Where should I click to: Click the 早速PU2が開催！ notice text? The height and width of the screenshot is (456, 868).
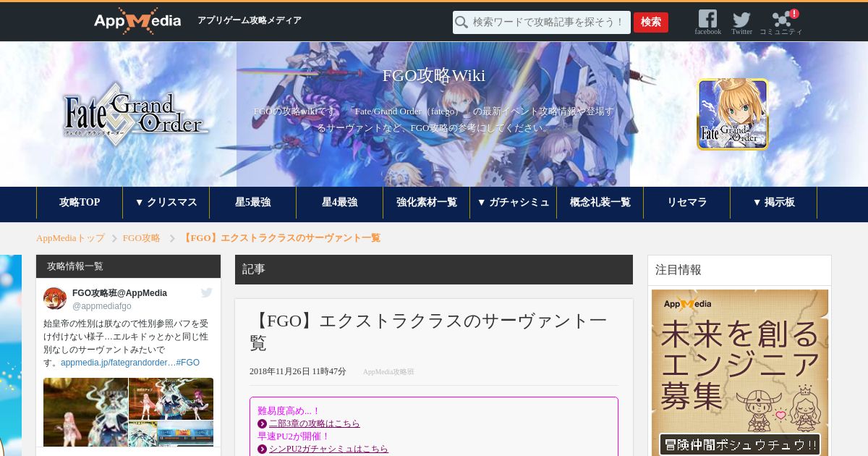pos(294,436)
